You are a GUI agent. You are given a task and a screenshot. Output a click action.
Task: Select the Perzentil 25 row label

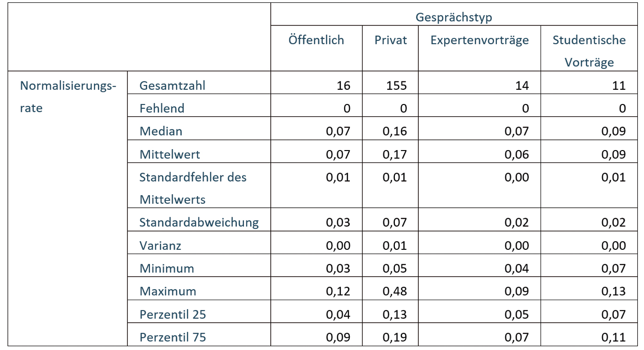pos(173,314)
